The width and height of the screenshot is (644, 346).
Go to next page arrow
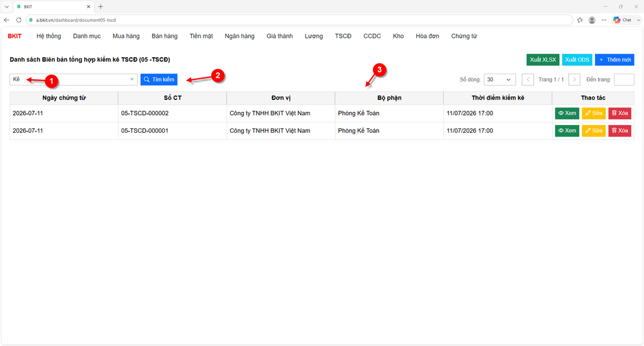pos(574,79)
